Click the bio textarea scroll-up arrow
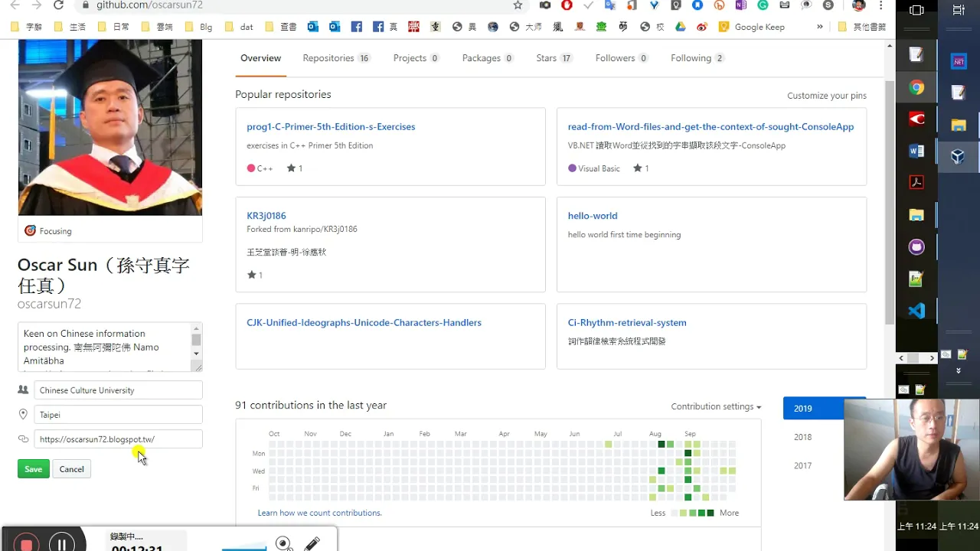The height and width of the screenshot is (551, 980). pyautogui.click(x=196, y=328)
